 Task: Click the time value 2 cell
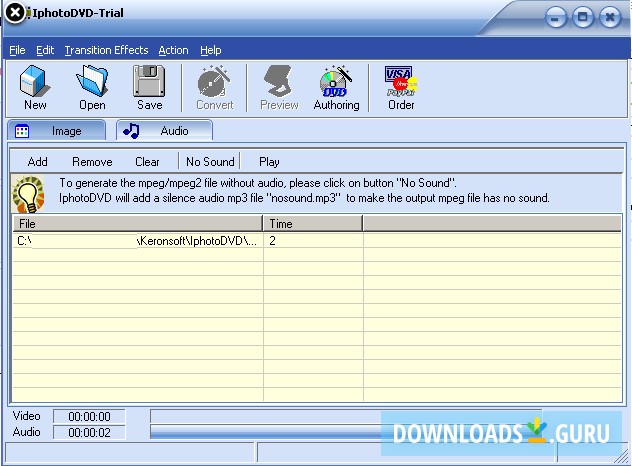click(x=313, y=241)
